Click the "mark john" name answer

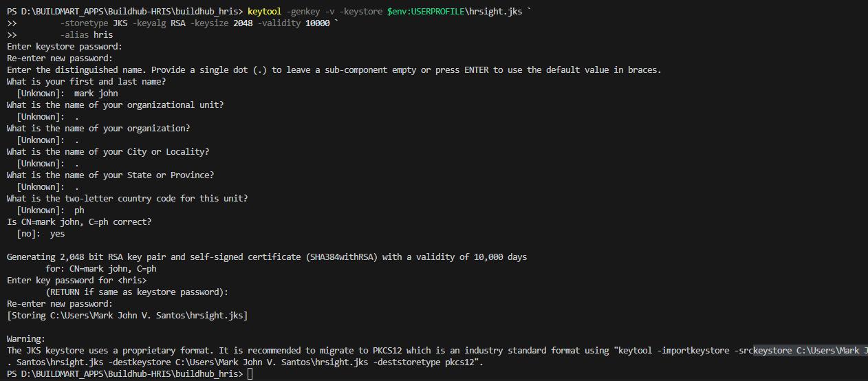96,94
